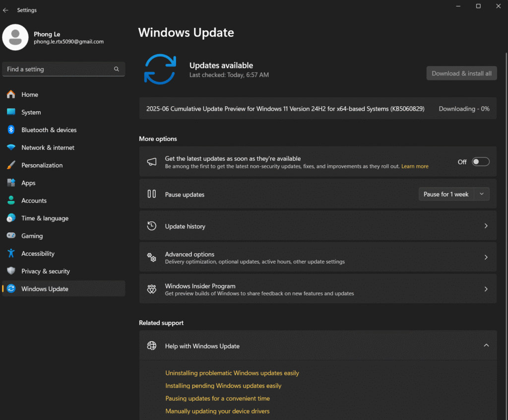Click the search magnifier icon
508x420 pixels.
(x=116, y=69)
